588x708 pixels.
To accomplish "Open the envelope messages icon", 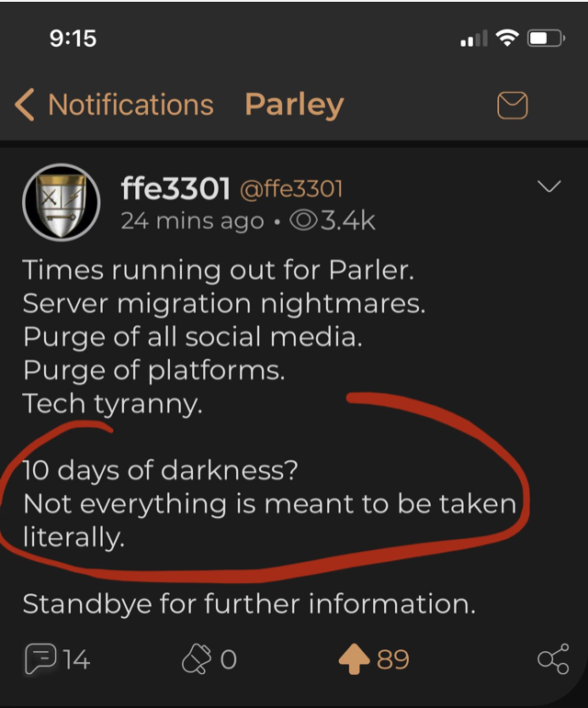I will (x=512, y=106).
